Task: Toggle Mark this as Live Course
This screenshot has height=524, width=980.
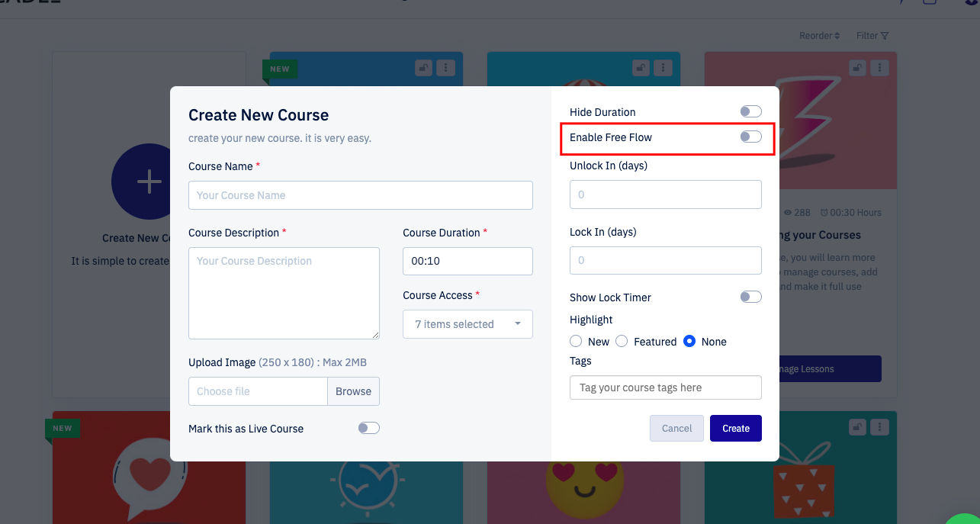Action: click(368, 429)
